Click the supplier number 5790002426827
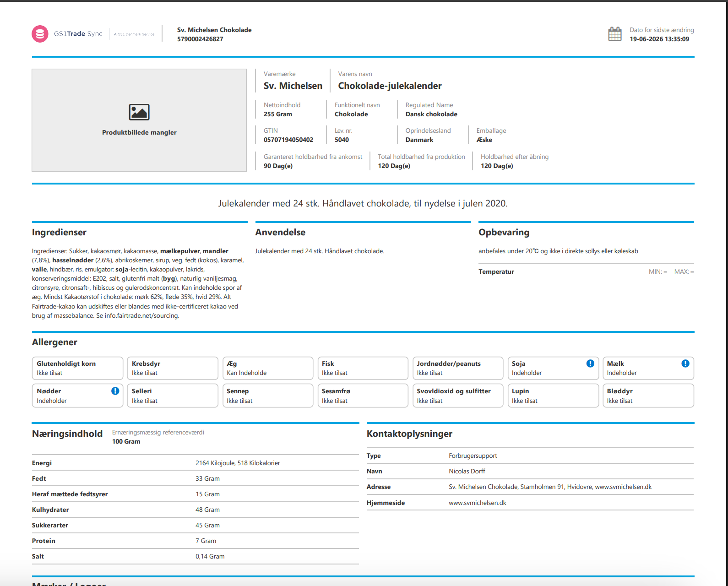Screen dimensions: 728x586 pos(200,39)
